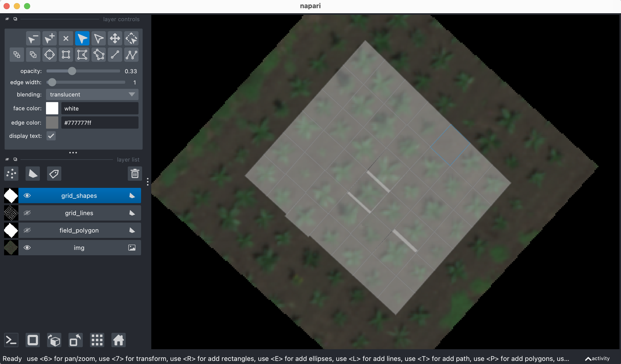This screenshot has height=364, width=621.
Task: Transpose the displayed dimensions
Action: tap(76, 340)
